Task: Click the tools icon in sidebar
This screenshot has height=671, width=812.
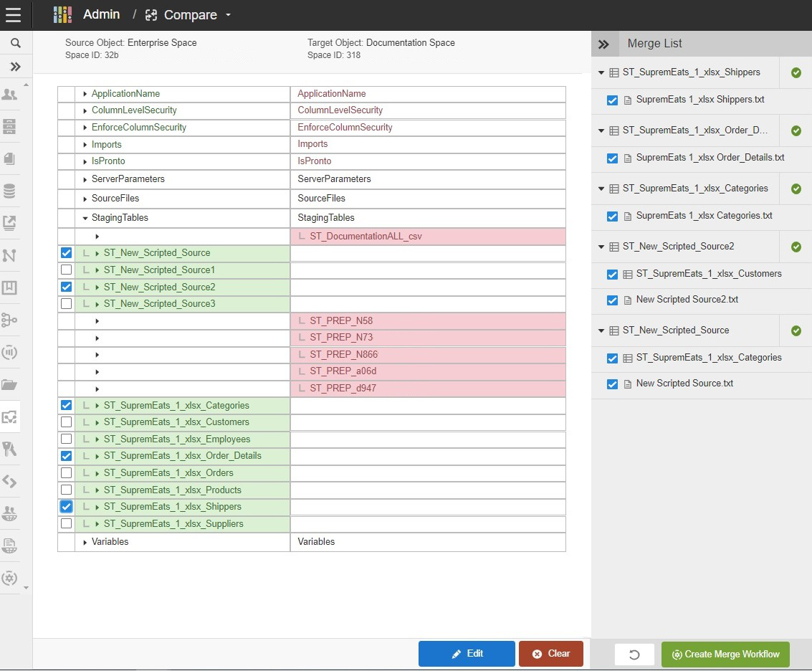Action: coord(10,449)
